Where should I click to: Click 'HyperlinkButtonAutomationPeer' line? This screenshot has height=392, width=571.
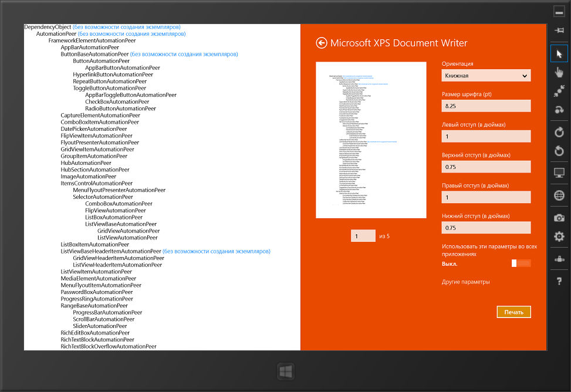tap(113, 75)
